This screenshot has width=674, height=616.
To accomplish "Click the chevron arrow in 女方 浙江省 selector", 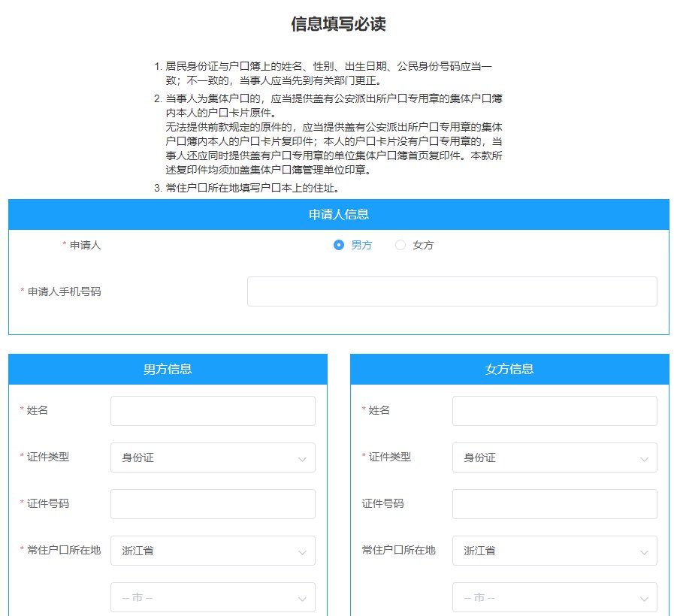I will (x=644, y=552).
